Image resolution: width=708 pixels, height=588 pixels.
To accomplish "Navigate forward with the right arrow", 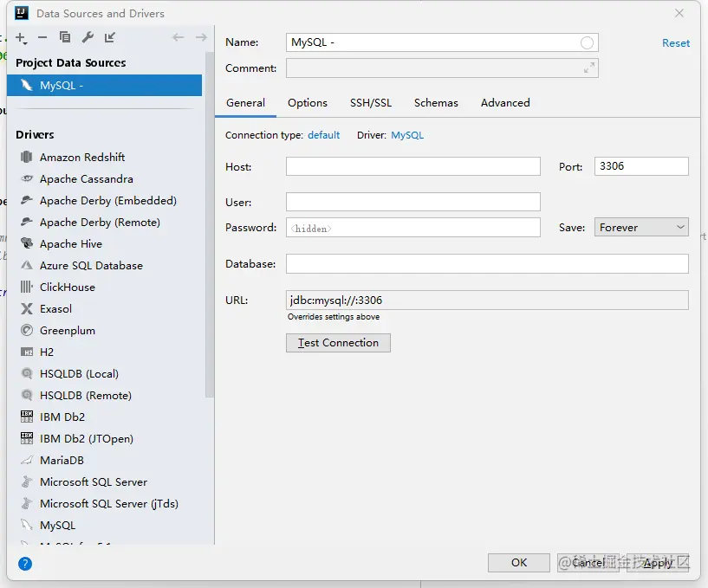I will click(201, 37).
